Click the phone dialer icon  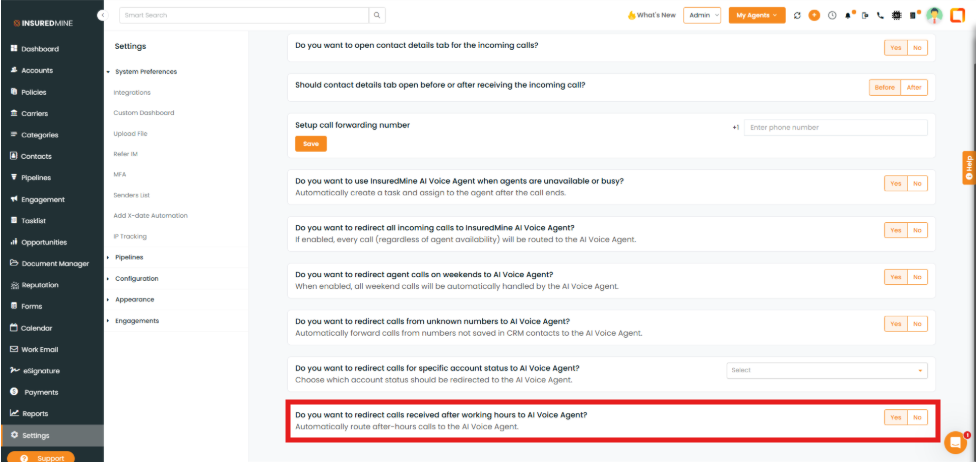click(x=880, y=15)
